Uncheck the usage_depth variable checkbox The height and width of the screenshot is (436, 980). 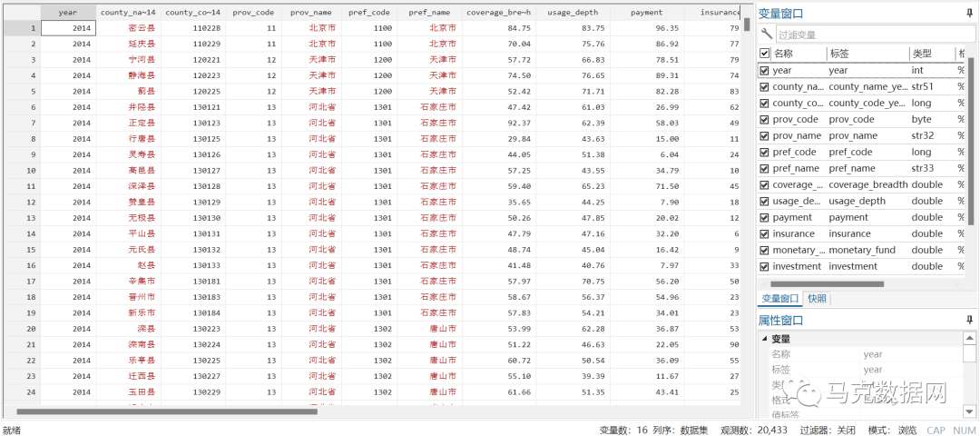pos(764,201)
